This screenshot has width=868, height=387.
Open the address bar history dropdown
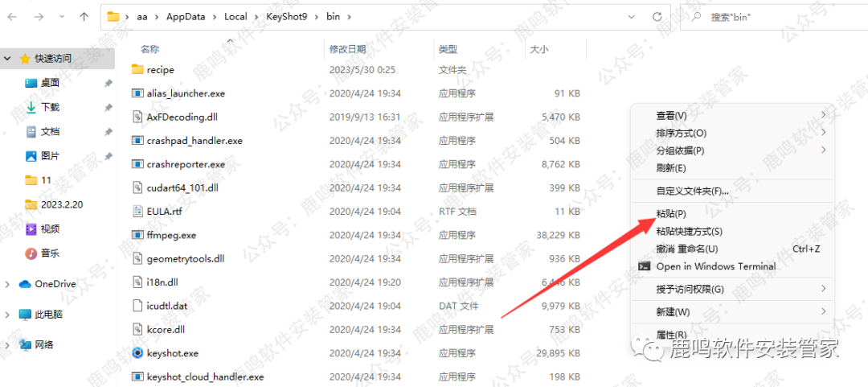634,16
